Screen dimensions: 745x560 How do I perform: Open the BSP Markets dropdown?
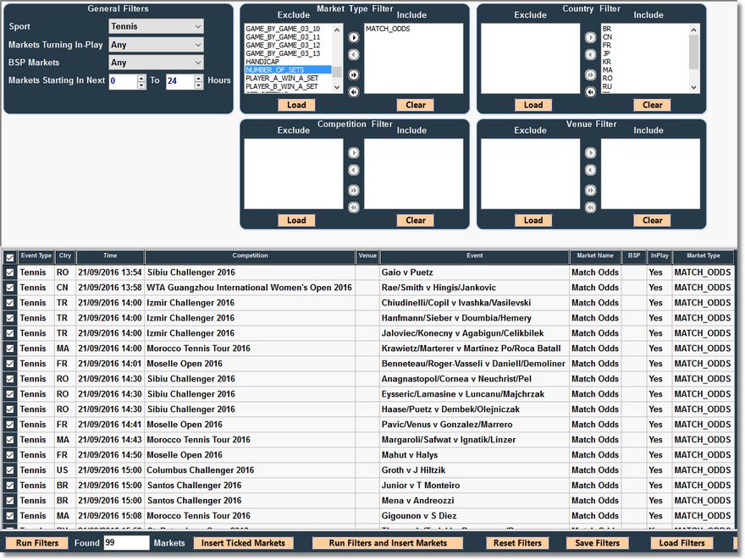click(156, 63)
